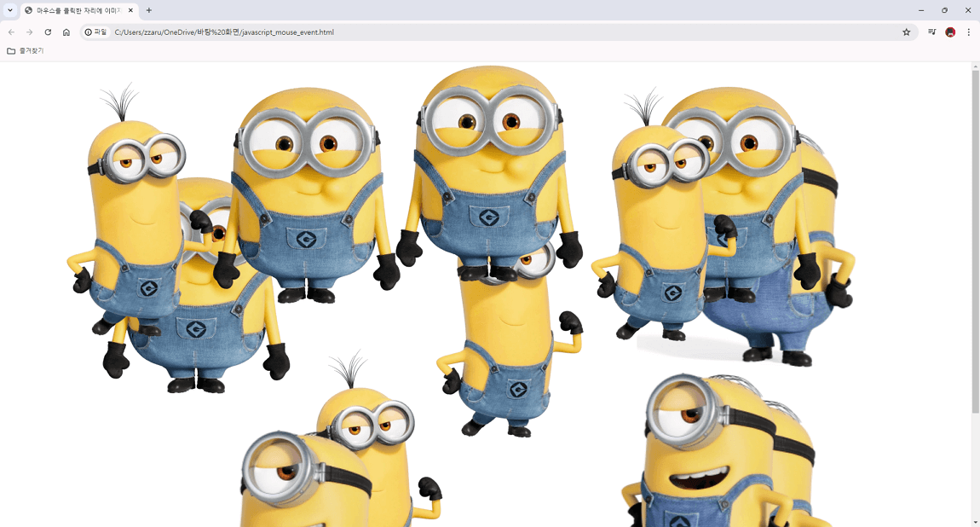
Task: Click the vertical scrollbar thumb
Action: pyautogui.click(x=975, y=241)
